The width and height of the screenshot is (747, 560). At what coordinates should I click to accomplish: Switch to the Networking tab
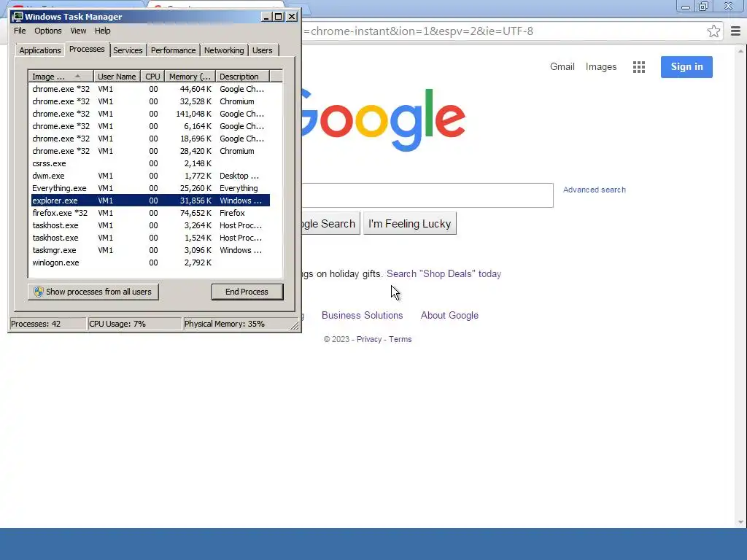(x=224, y=50)
